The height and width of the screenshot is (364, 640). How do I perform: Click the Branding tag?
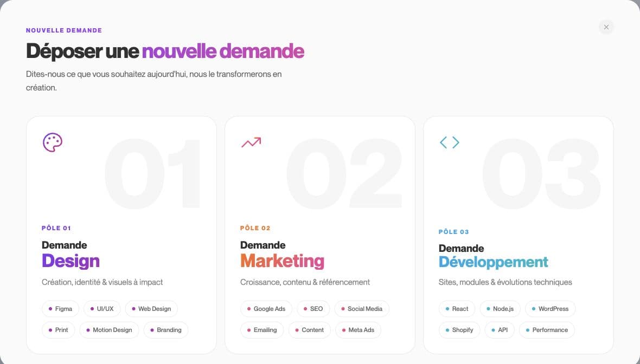pos(166,330)
